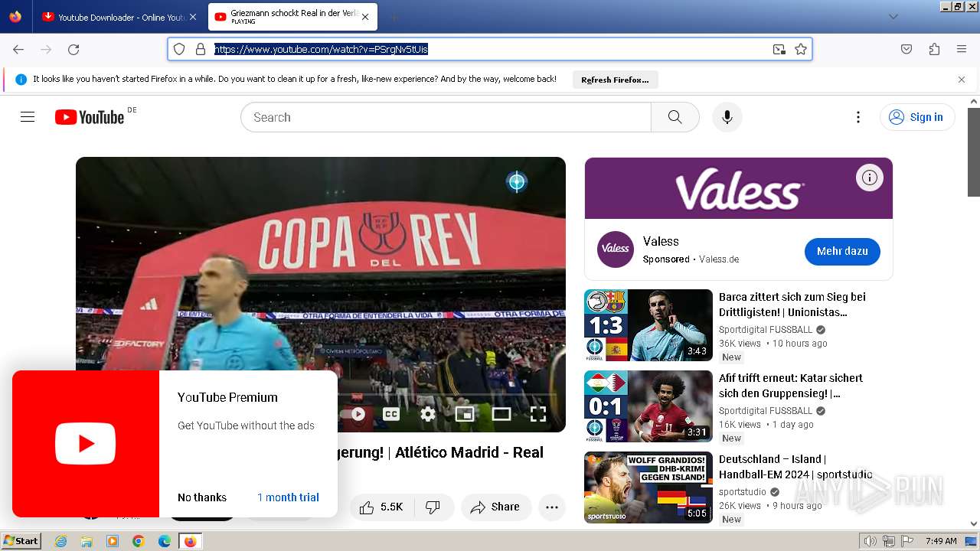The image size is (980, 551).
Task: Open 'Barca zittert sich zum Sieg' title
Action: pyautogui.click(x=792, y=305)
